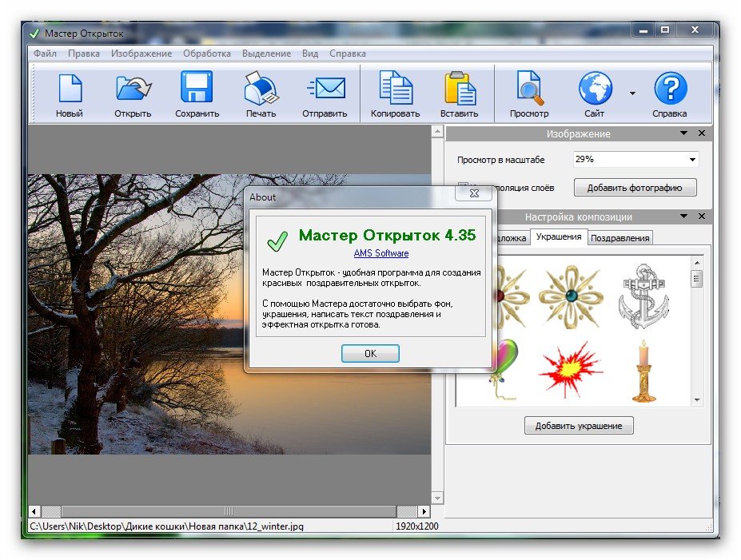Open the dropdown arrow beside Сайт
The image size is (741, 560).
point(632,93)
